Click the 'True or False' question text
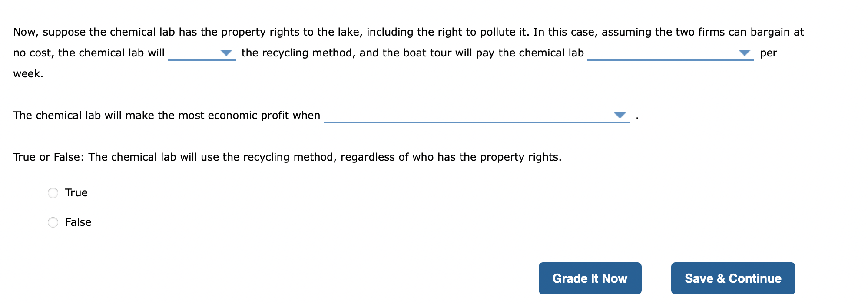 coord(287,157)
